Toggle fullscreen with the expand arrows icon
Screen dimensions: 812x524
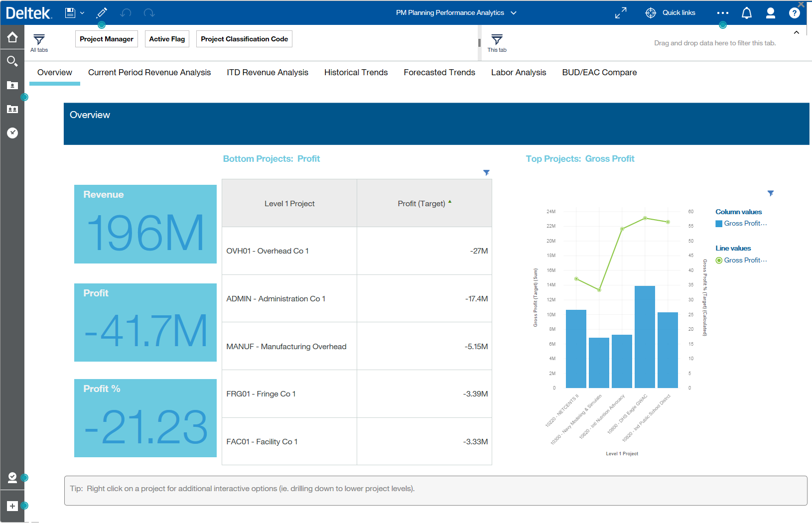pos(621,13)
